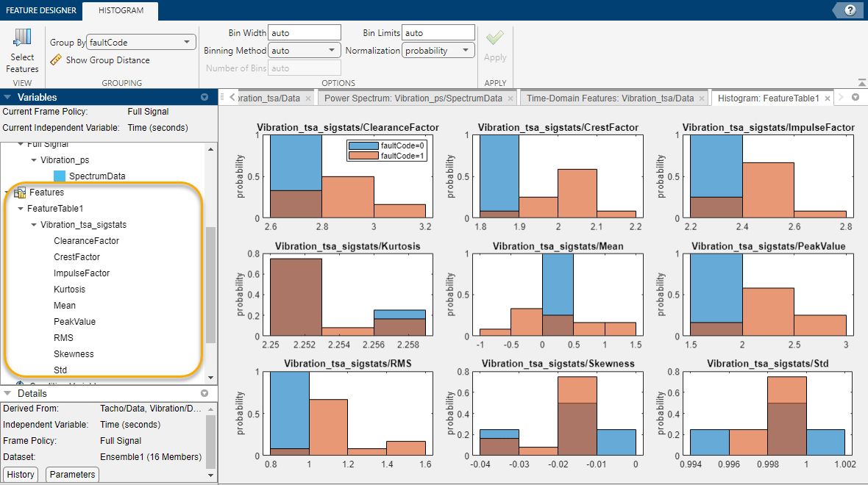Click the Parameters button
The height and width of the screenshot is (485, 868).
(x=72, y=475)
